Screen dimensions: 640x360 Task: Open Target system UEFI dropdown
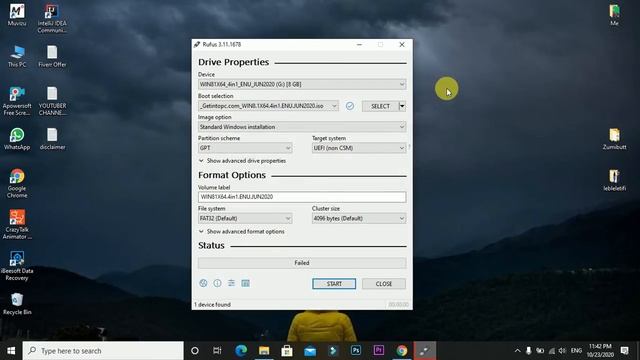359,148
